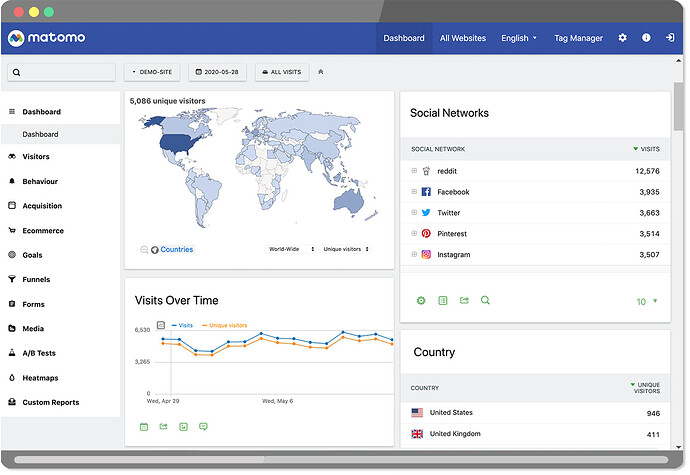Click the Media folder icon

(12, 328)
